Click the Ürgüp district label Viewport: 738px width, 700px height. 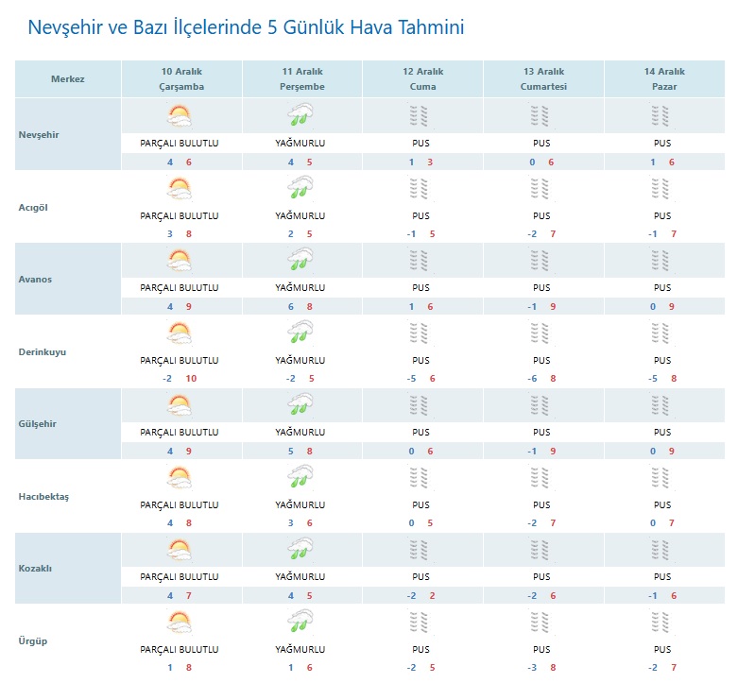point(32,640)
